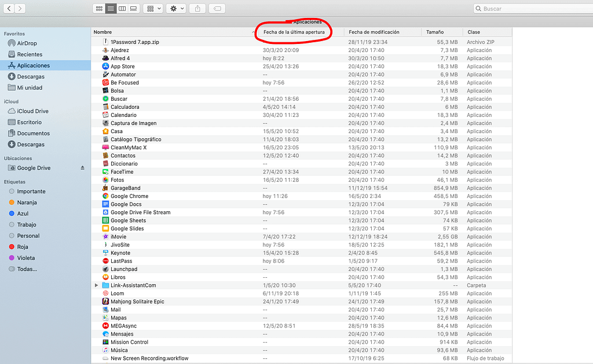Image resolution: width=593 pixels, height=364 pixels.
Task: Select New Screen Recording.workflow row
Action: 301,358
